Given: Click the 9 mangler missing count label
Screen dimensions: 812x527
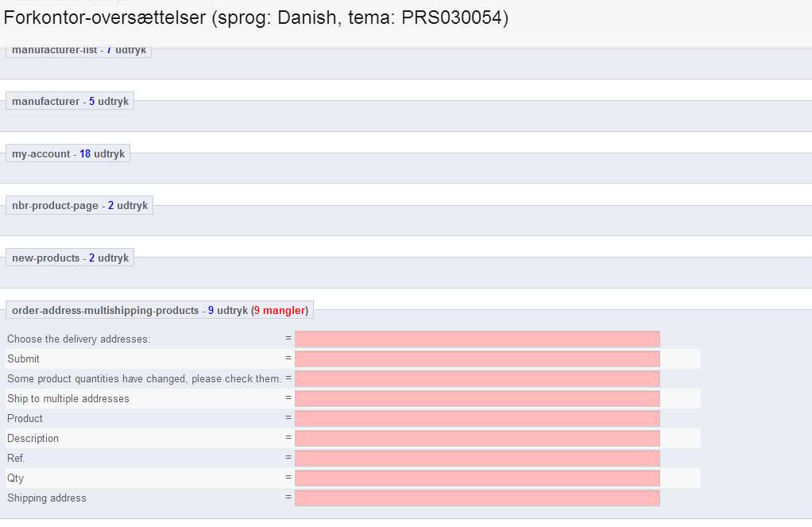Looking at the screenshot, I should (x=280, y=310).
